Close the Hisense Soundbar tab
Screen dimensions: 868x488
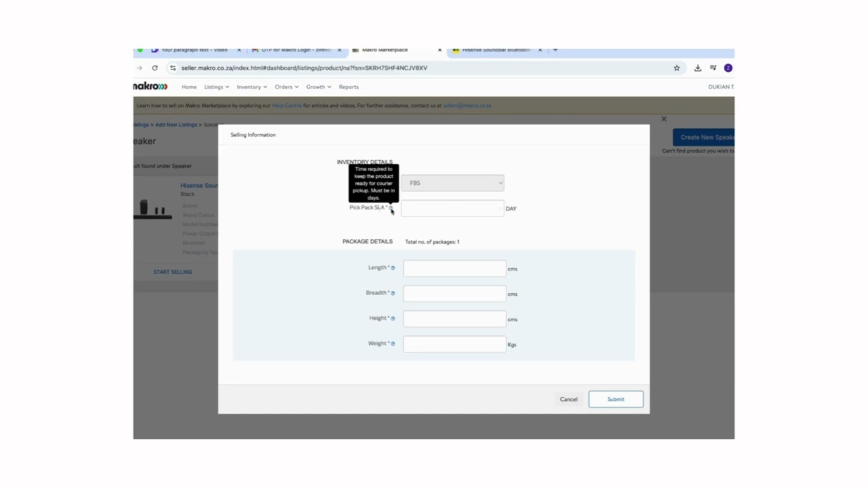(x=540, y=50)
